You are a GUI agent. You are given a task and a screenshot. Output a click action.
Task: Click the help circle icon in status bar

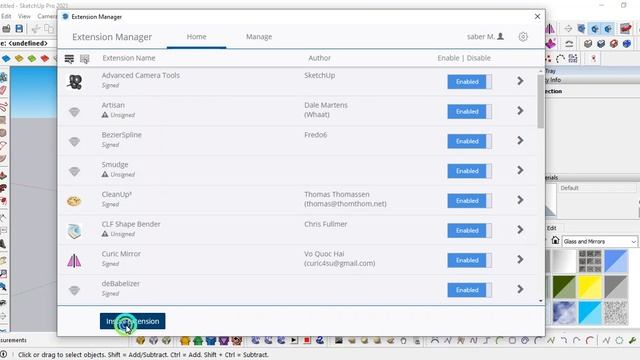(x=4, y=354)
